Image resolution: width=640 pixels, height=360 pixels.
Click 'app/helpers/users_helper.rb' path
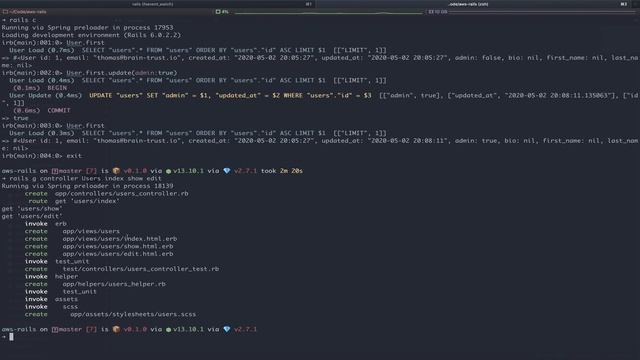tap(114, 284)
